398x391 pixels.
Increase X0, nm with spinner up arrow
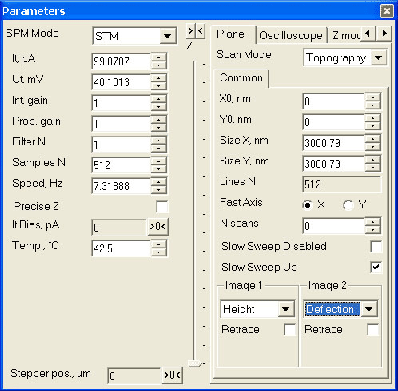click(373, 97)
